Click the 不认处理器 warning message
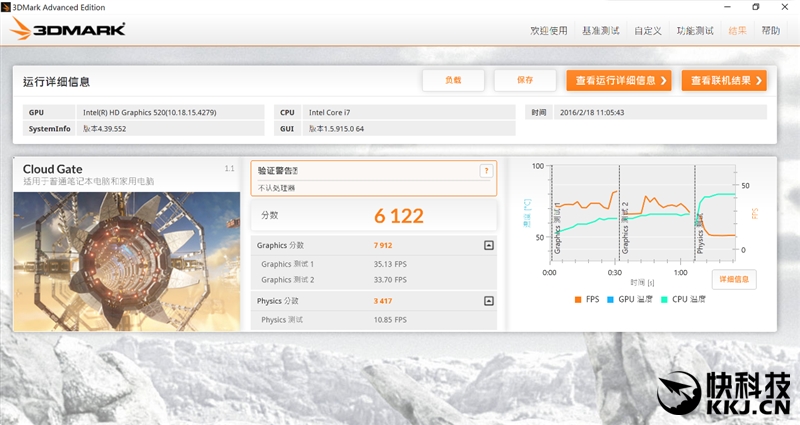 (x=276, y=188)
